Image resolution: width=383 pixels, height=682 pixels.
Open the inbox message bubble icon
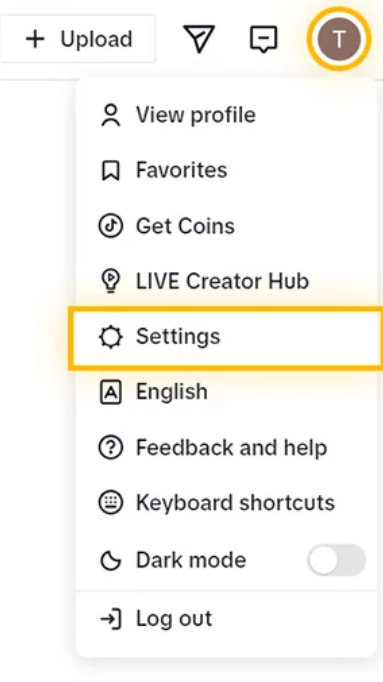pyautogui.click(x=263, y=39)
